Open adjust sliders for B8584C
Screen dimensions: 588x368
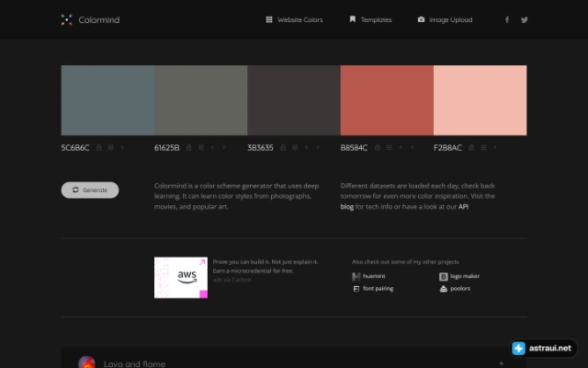point(390,147)
